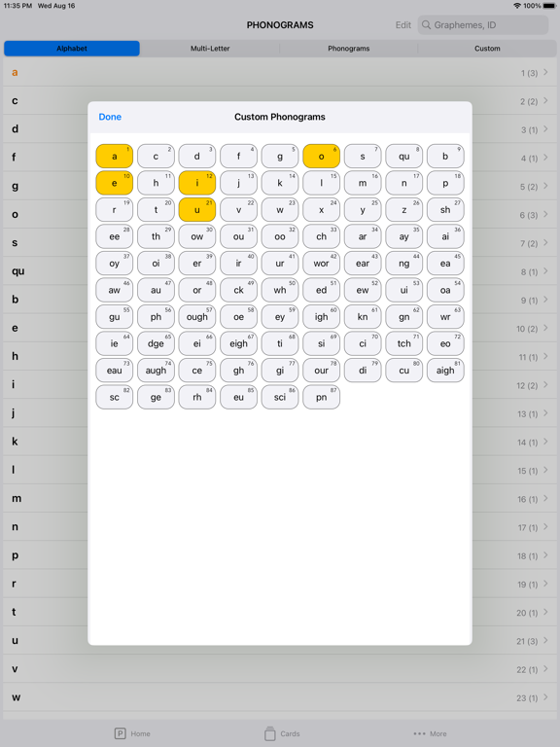This screenshot has height=747, width=560.
Task: Select the 'eigh' phonogram tile
Action: tap(238, 343)
